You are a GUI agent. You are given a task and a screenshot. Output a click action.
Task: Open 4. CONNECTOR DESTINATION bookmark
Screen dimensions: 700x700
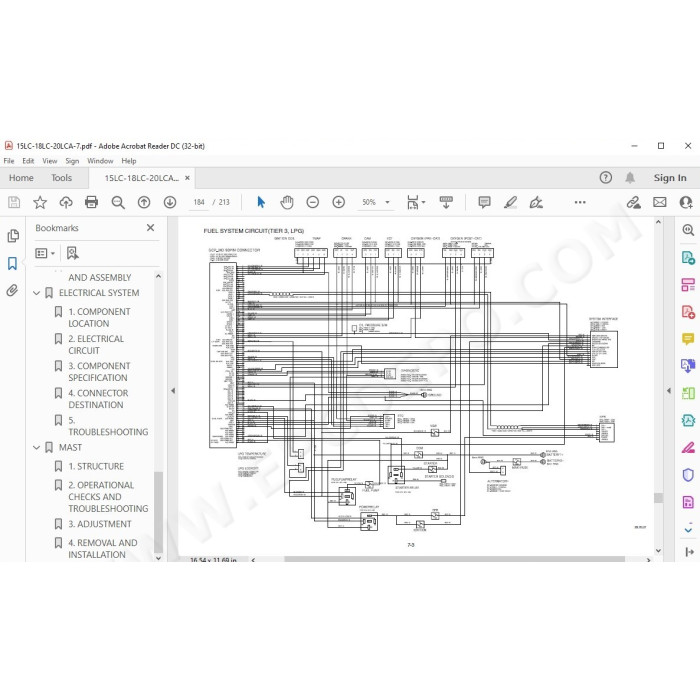tap(98, 399)
